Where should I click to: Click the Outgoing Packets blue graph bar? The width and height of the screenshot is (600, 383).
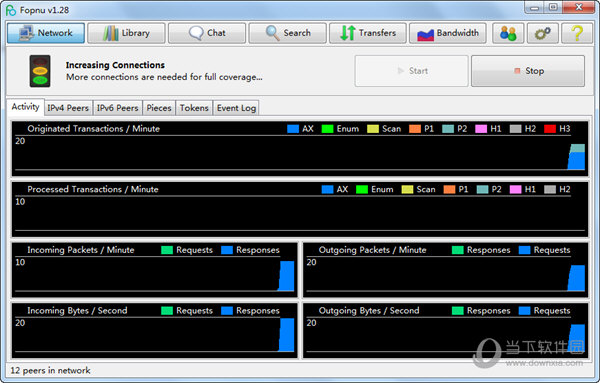[x=577, y=278]
